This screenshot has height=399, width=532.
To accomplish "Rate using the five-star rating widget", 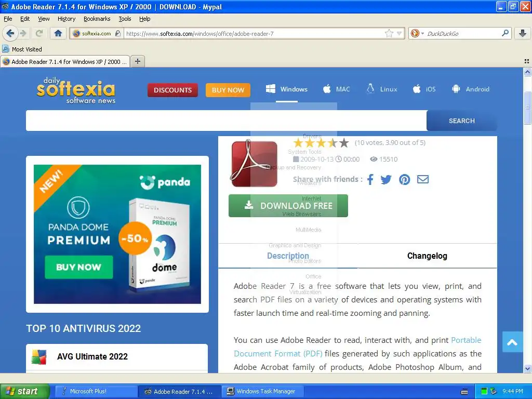I will (321, 143).
